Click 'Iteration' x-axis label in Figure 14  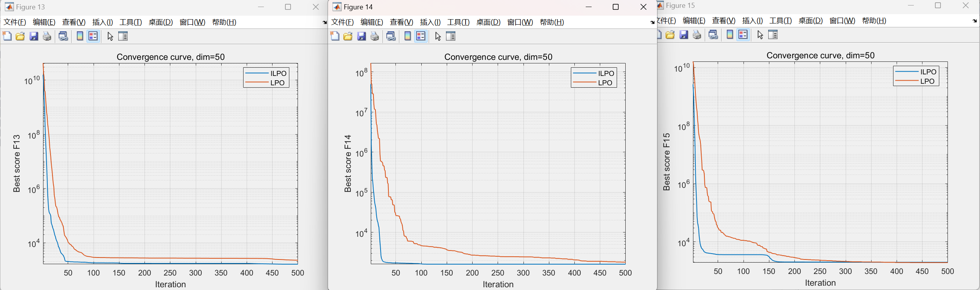pyautogui.click(x=498, y=285)
